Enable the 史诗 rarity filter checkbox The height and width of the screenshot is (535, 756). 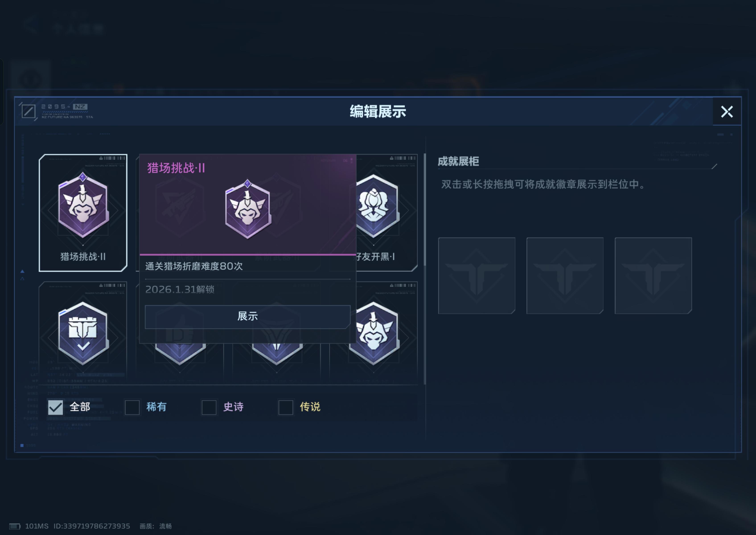pyautogui.click(x=209, y=407)
